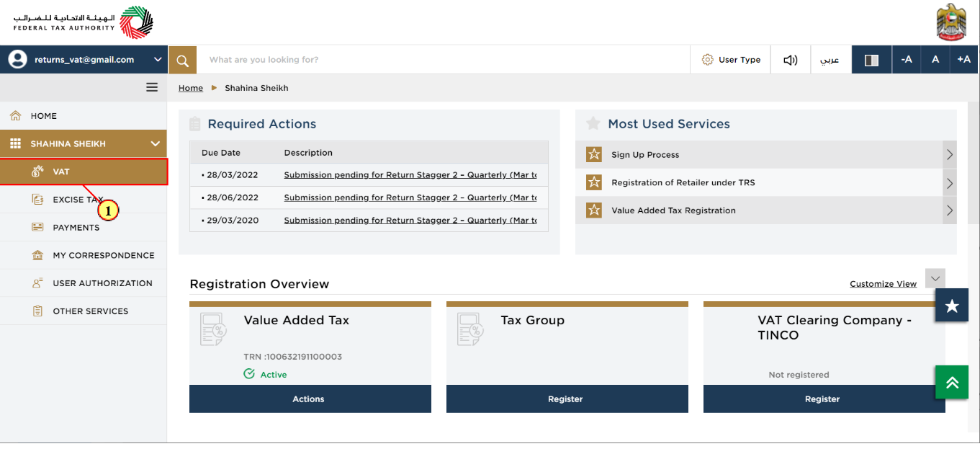
Task: Click the magnifier search icon
Action: pyautogui.click(x=183, y=60)
